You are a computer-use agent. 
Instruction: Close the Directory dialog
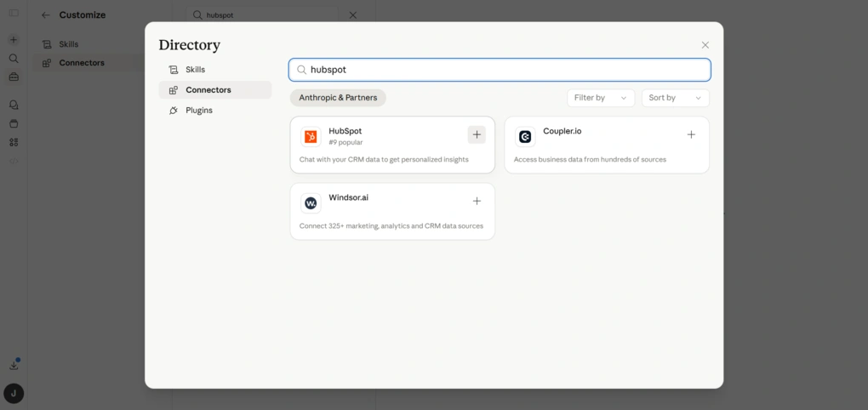[705, 45]
